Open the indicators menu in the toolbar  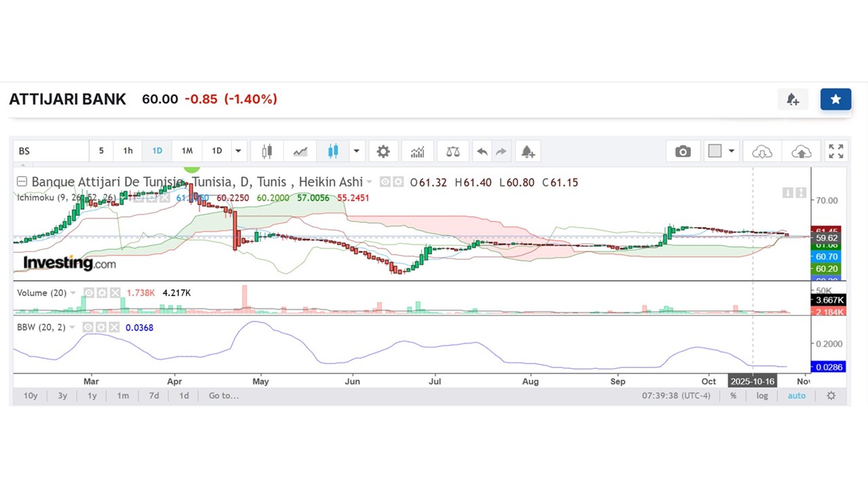[418, 151]
